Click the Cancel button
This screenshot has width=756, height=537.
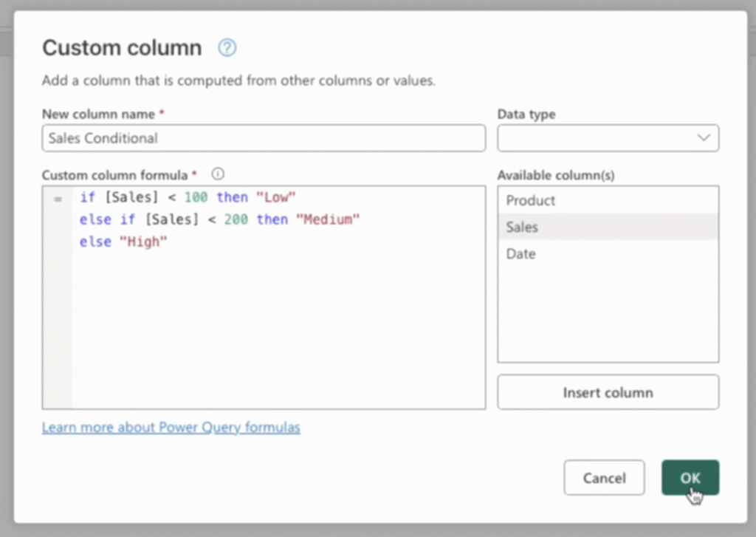coord(604,478)
